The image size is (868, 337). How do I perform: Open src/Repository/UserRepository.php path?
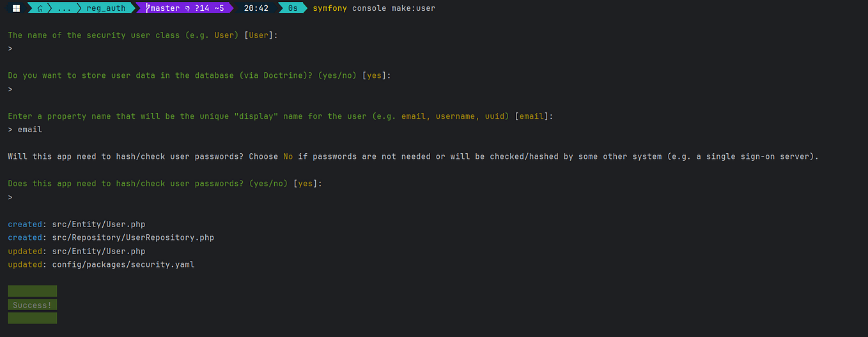pos(133,237)
